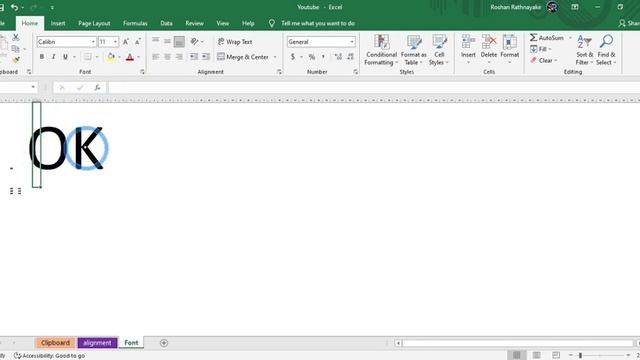Screen dimensions: 640x360
Task: Click the Percent Style icon
Action: point(312,57)
